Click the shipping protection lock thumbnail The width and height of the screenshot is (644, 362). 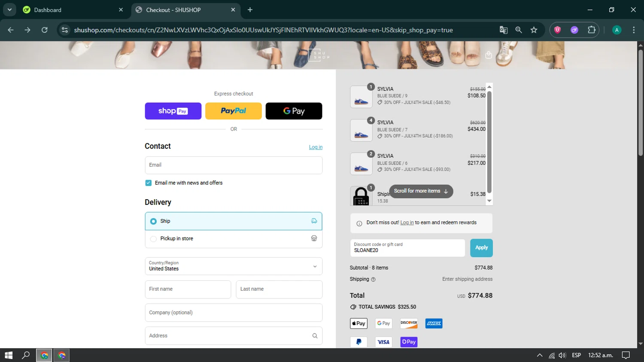(x=361, y=196)
